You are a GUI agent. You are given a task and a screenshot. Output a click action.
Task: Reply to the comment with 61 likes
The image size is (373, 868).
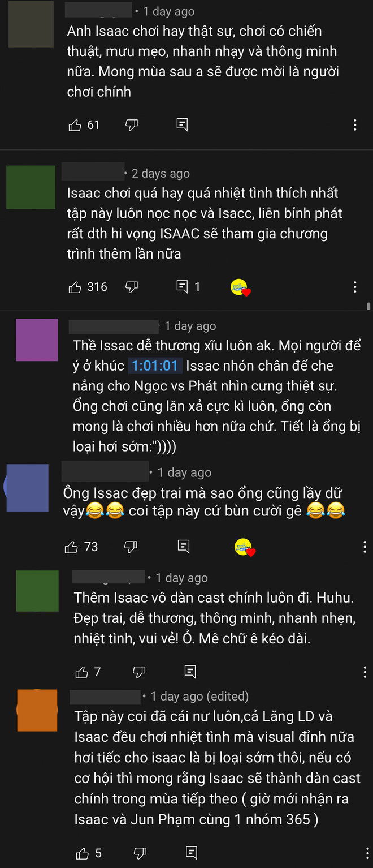(x=182, y=125)
